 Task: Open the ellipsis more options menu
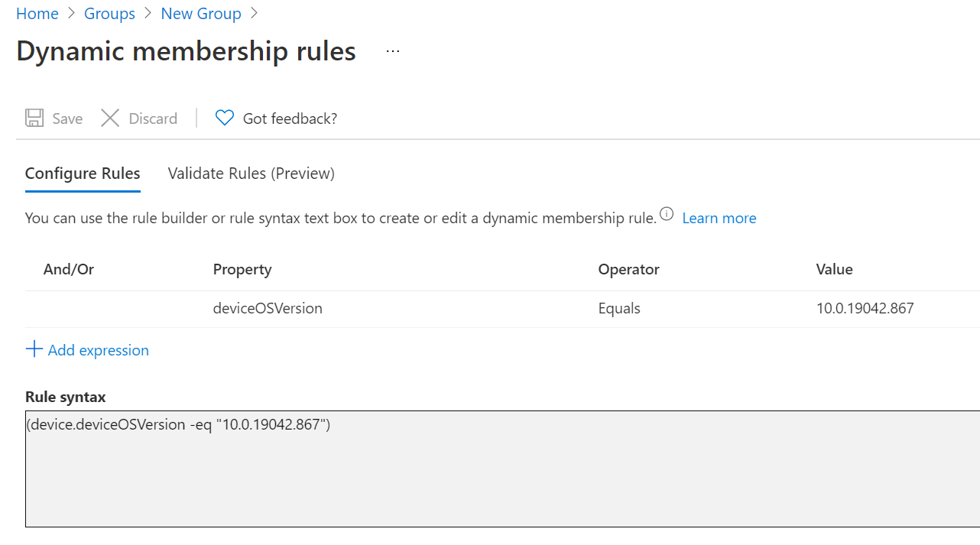point(393,51)
